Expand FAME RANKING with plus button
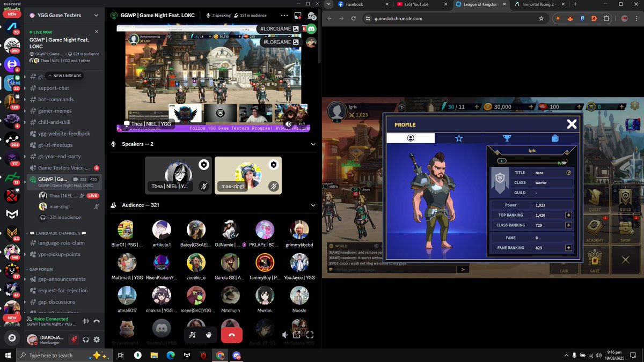Viewport: 644px width, 362px height. [x=569, y=248]
